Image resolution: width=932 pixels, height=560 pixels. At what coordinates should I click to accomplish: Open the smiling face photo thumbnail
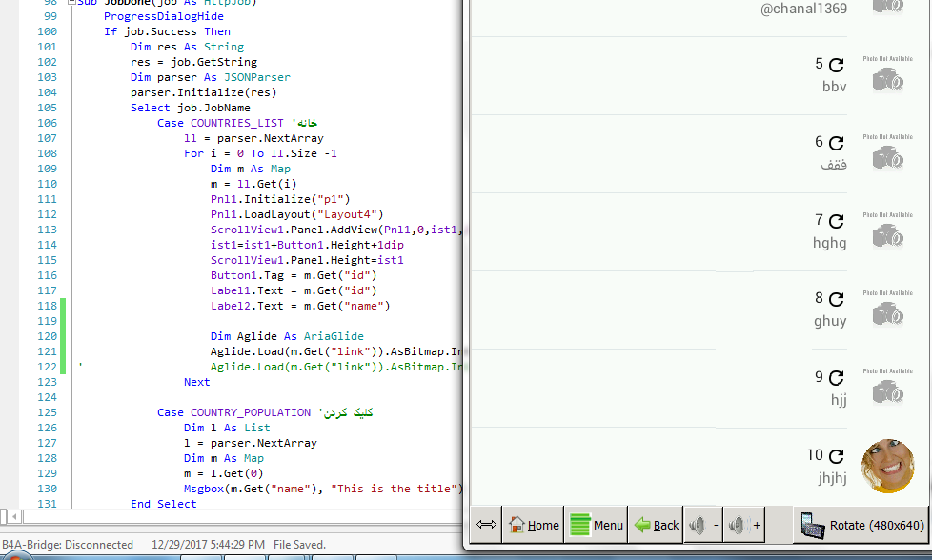click(887, 466)
